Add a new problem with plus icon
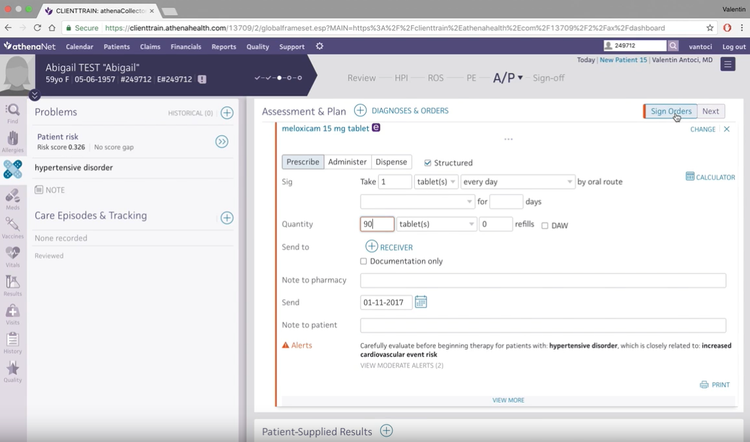 click(227, 112)
